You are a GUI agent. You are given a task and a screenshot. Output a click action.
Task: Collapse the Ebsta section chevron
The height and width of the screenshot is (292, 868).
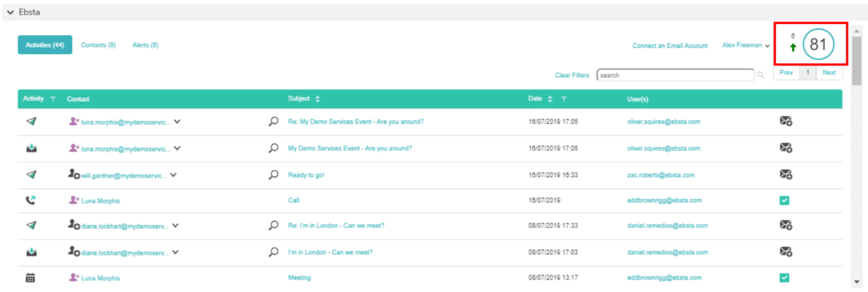tap(10, 12)
